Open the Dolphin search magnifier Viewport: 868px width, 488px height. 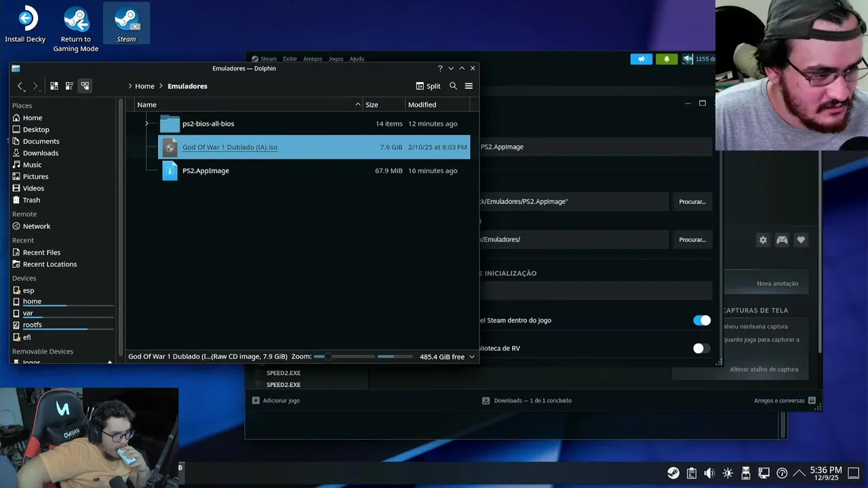(x=453, y=86)
